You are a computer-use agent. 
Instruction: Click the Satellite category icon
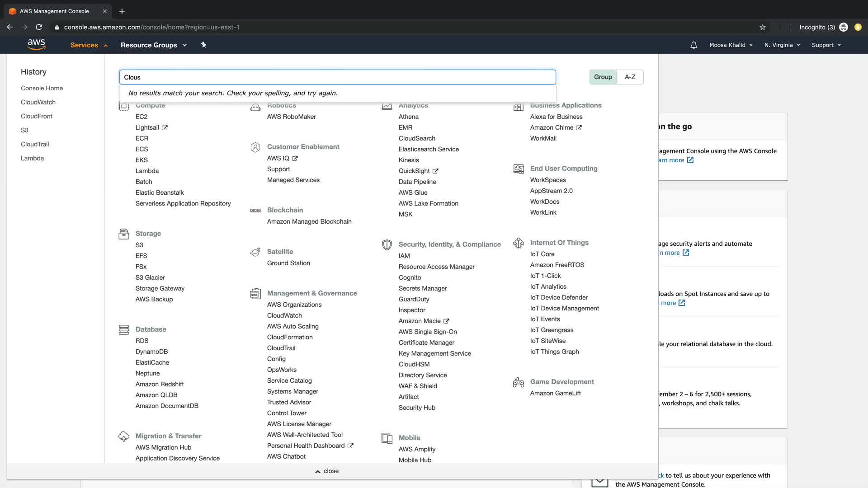[255, 252]
